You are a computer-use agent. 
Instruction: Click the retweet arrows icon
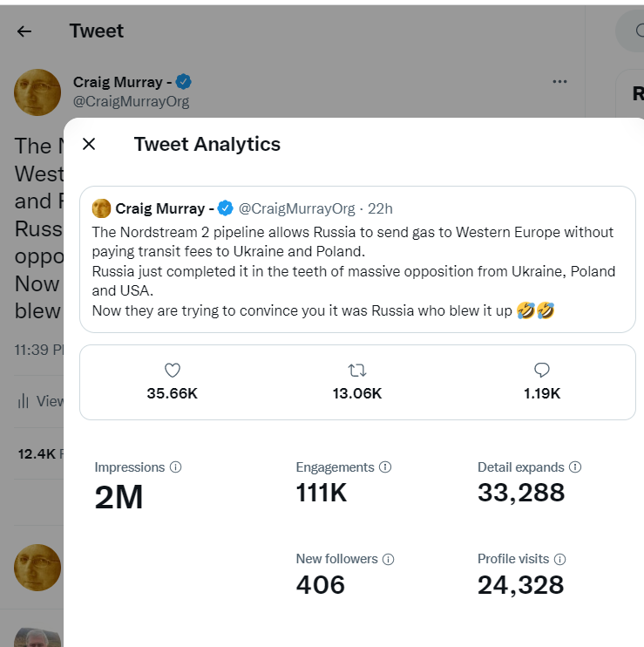coord(357,370)
